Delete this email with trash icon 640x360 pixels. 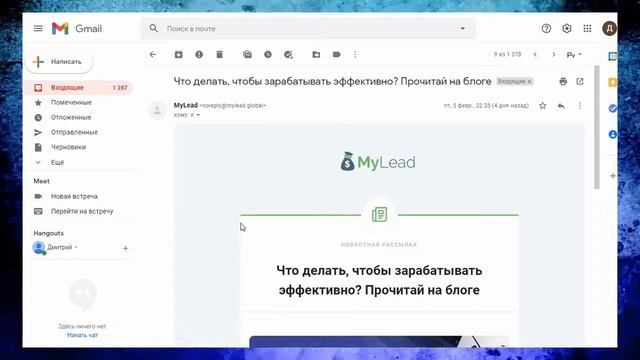220,54
